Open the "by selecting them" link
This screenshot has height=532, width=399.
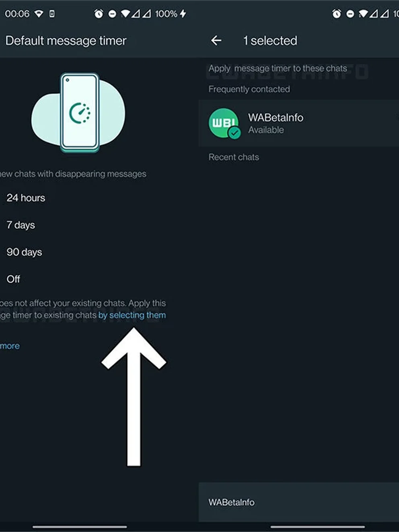tap(132, 315)
